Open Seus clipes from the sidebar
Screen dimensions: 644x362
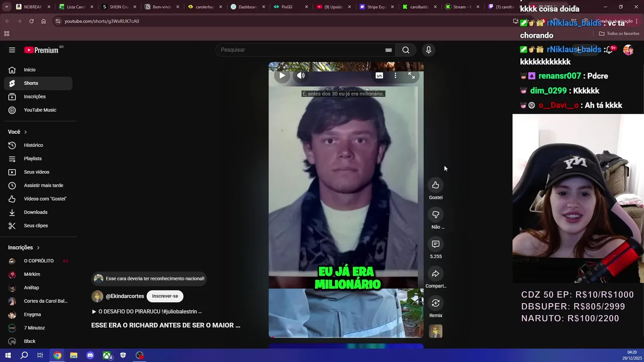(x=38, y=226)
